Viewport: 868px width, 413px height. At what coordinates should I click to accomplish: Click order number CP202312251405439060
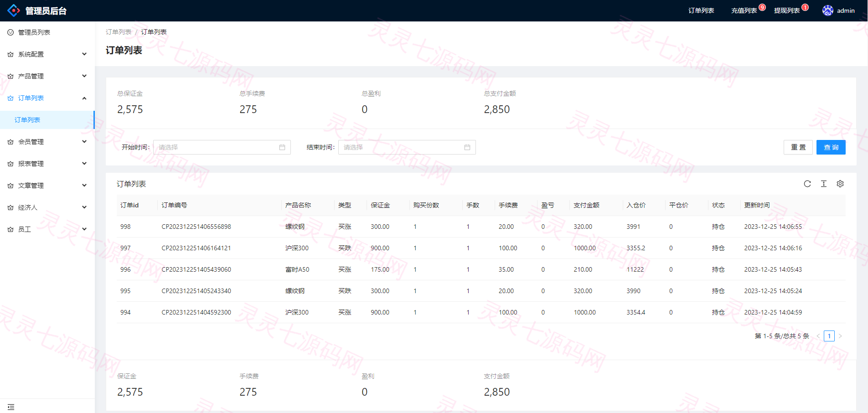(196, 269)
